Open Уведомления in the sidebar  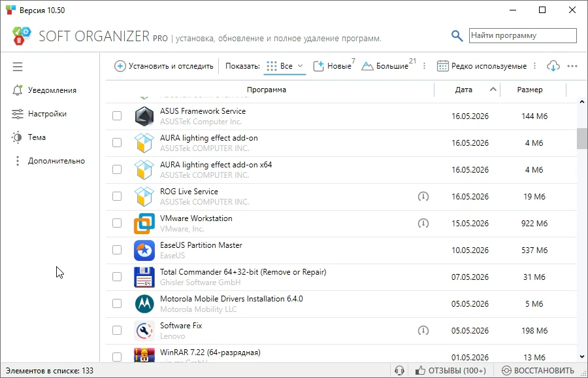(44, 90)
